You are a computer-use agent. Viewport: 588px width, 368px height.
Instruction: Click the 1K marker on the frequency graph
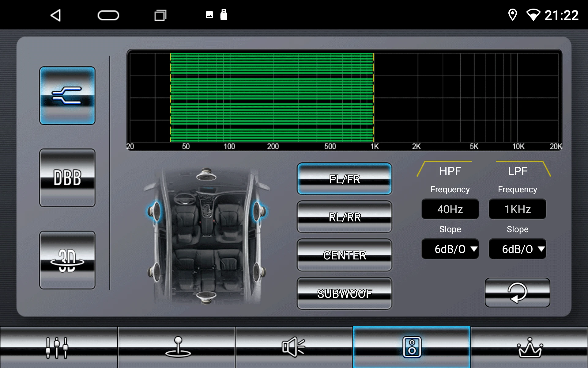pyautogui.click(x=374, y=146)
